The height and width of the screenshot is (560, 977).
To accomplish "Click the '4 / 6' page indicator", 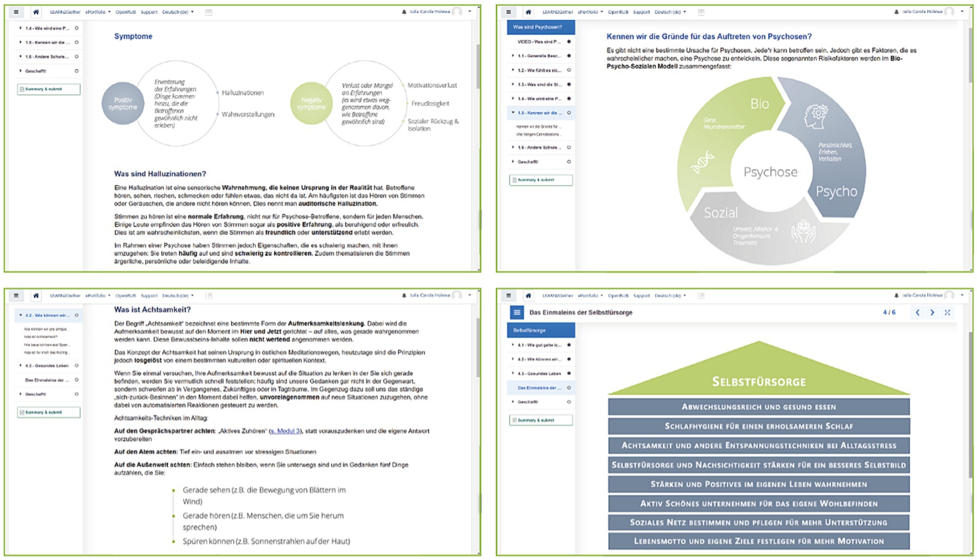I will 889,313.
